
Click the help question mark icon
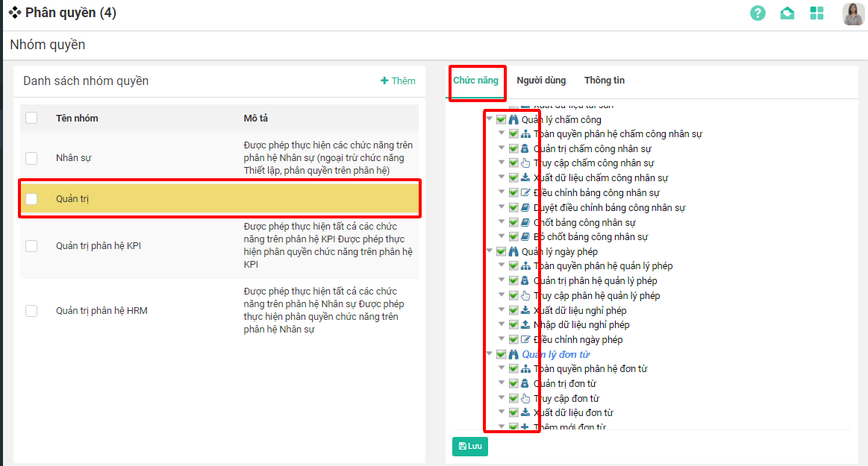(758, 13)
